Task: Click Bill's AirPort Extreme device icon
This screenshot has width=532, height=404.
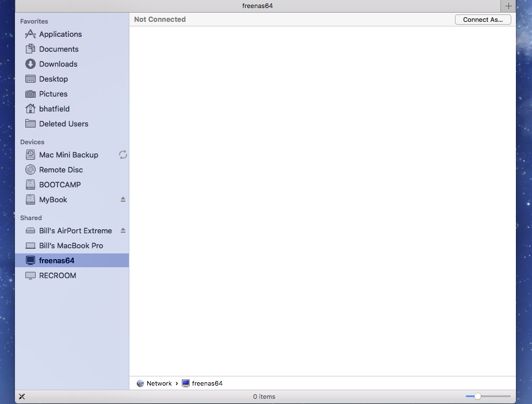Action: (30, 230)
